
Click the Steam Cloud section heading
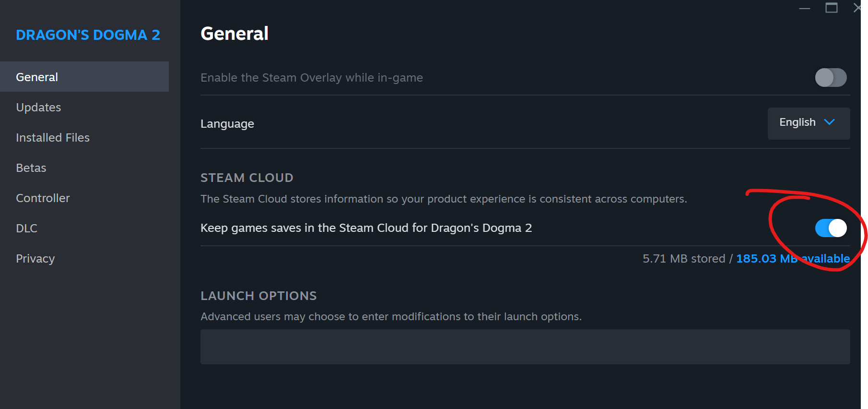[246, 178]
